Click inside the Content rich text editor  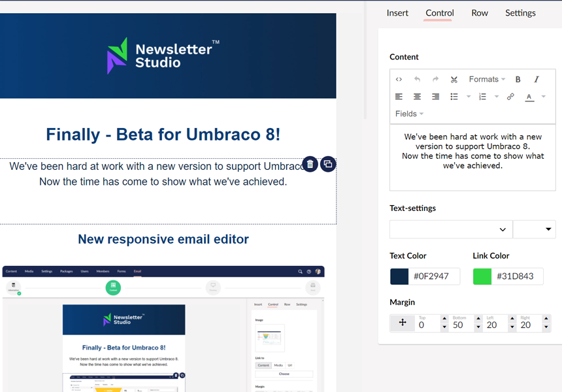click(x=472, y=157)
